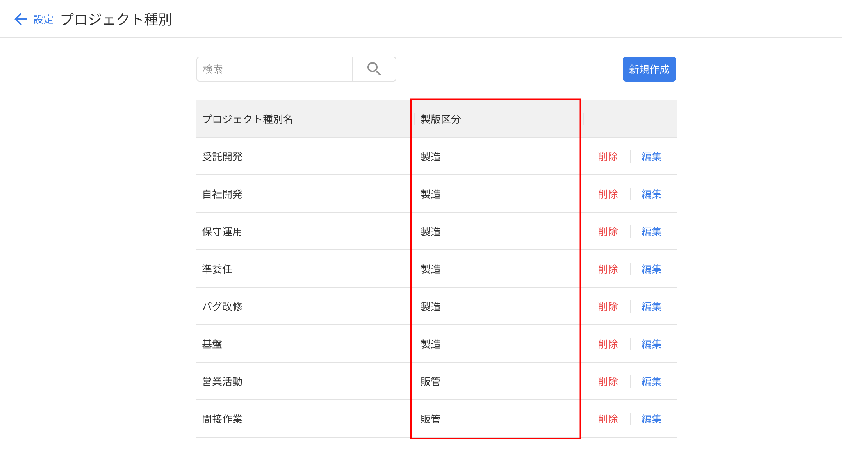Edit the 基盤 entry
868x475 pixels.
tap(651, 344)
